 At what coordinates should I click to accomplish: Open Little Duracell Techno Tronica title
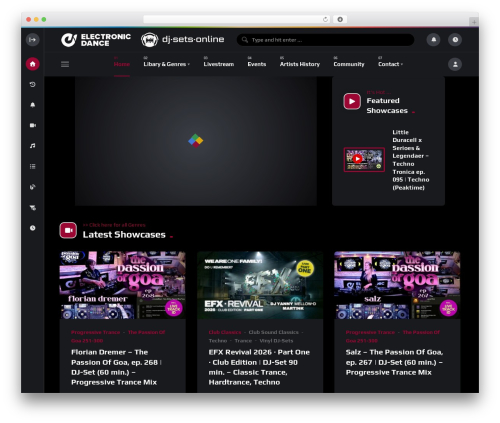point(411,160)
